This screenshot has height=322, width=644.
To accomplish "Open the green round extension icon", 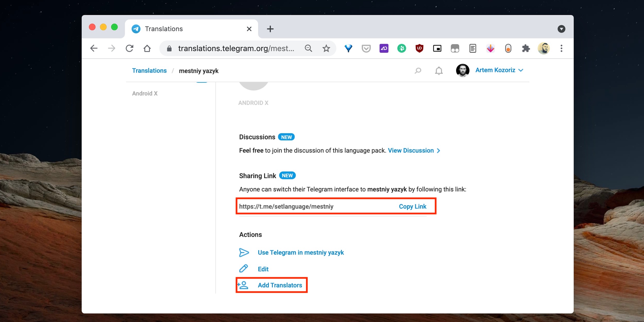I will point(402,48).
